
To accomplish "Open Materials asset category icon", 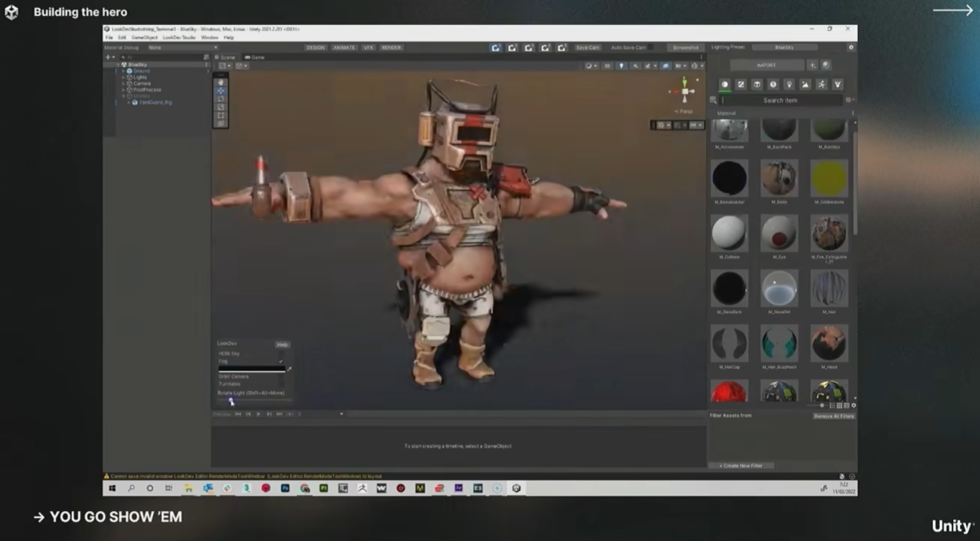I will pyautogui.click(x=725, y=84).
